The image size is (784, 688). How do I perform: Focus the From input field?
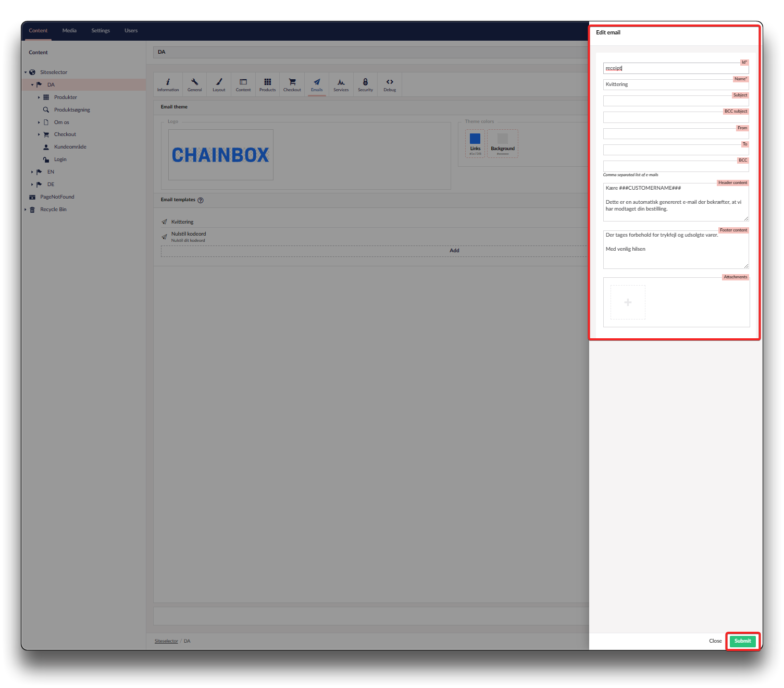click(x=676, y=134)
